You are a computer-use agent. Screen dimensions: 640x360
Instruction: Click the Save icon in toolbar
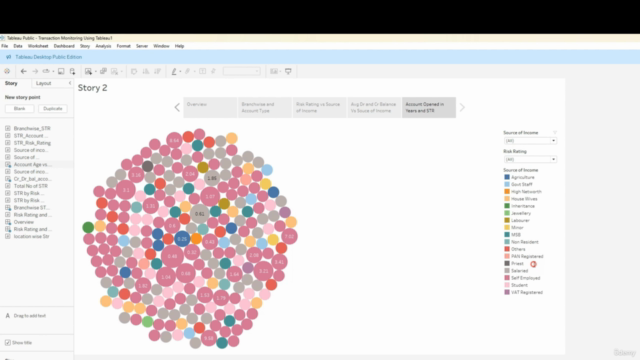point(61,71)
